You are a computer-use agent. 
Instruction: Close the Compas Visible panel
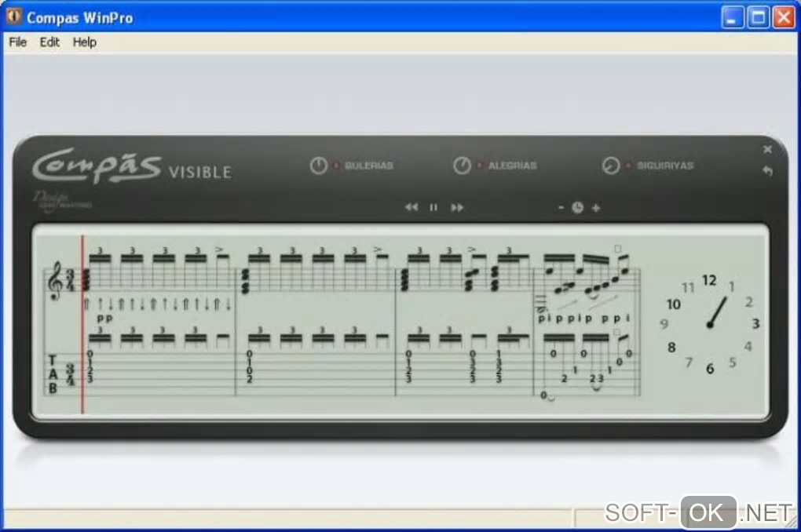[x=767, y=149]
